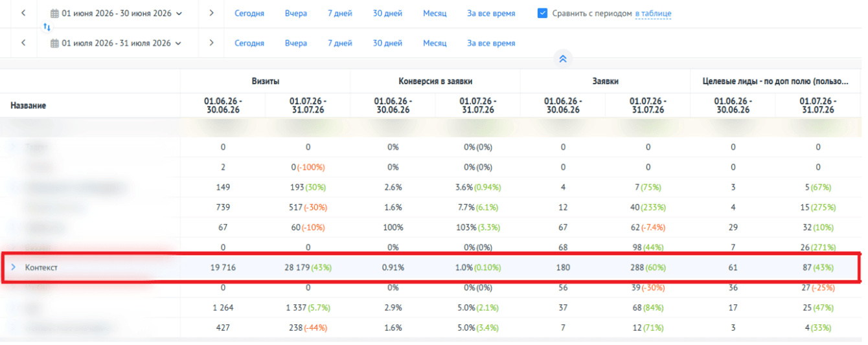The image size is (868, 345).
Task: Go to next period in second date row
Action: [x=211, y=43]
